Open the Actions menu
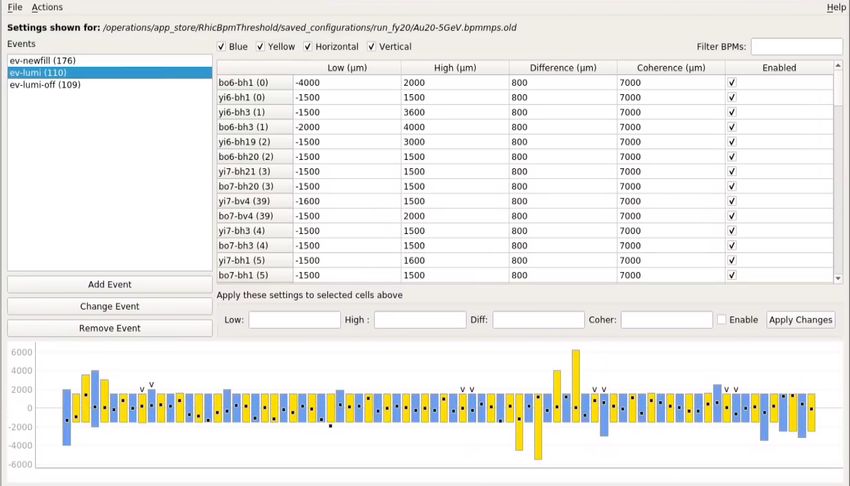Screen dimensions: 850x486 pyautogui.click(x=47, y=7)
